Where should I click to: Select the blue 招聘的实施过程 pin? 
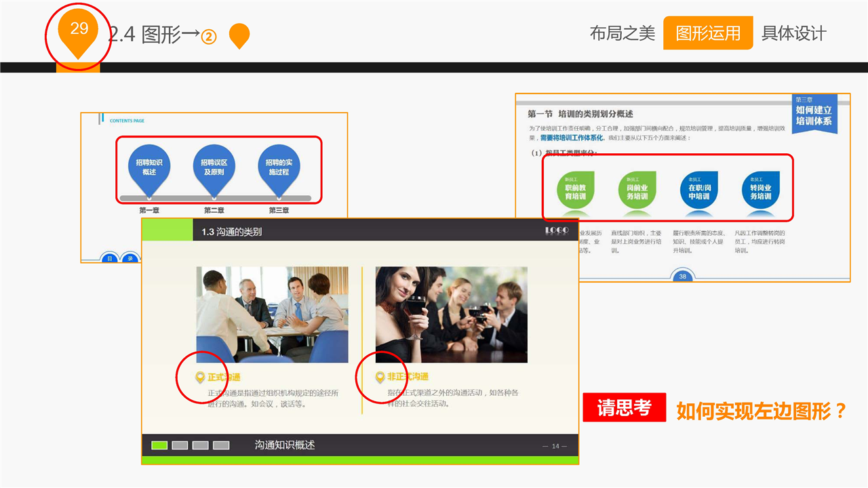[x=278, y=167]
